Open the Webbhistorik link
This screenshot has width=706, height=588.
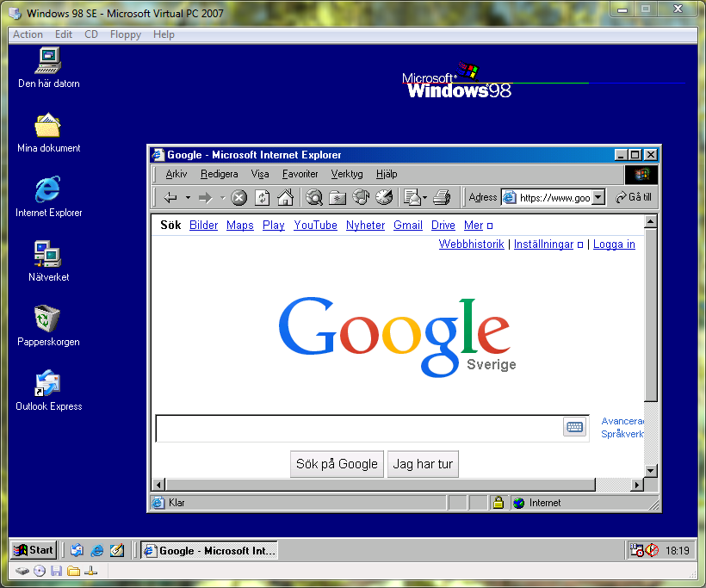click(472, 244)
